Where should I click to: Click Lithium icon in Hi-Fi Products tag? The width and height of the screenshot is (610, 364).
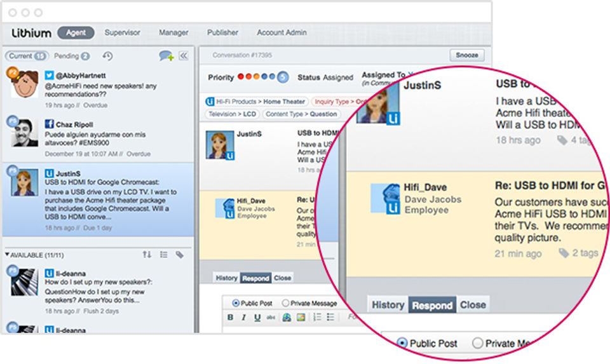click(x=210, y=102)
